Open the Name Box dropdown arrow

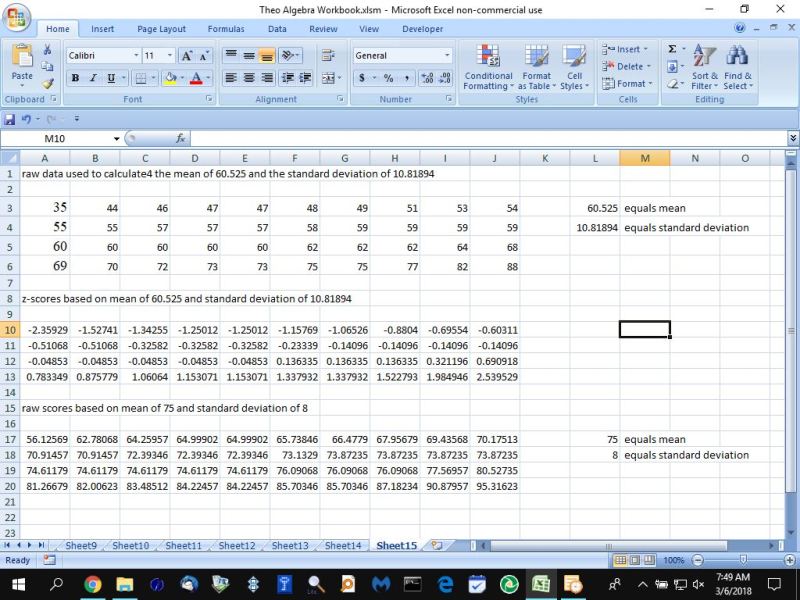pos(116,139)
